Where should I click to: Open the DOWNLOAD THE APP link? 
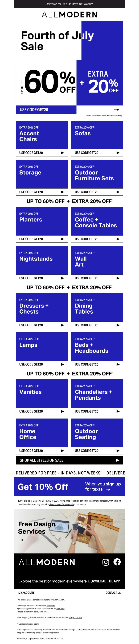(104, 581)
